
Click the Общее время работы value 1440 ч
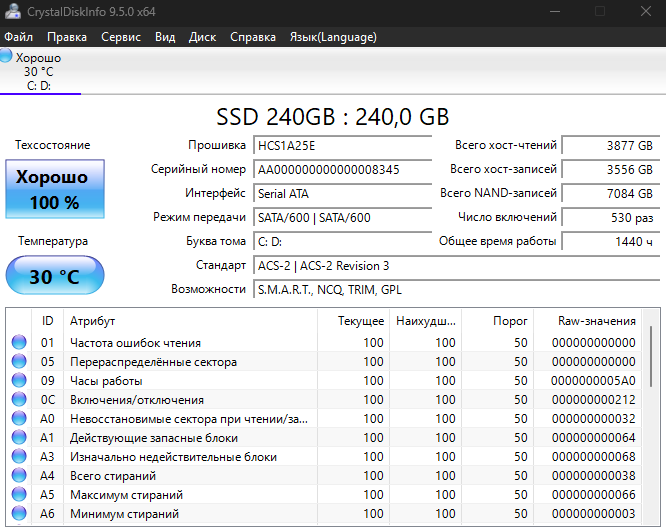pos(610,242)
